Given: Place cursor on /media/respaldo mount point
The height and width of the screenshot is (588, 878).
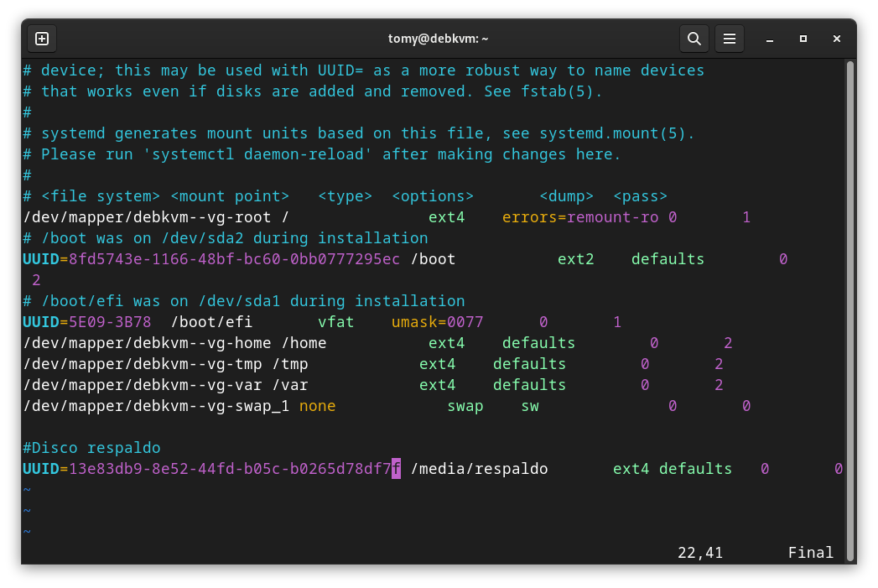Looking at the screenshot, I should click(479, 469).
